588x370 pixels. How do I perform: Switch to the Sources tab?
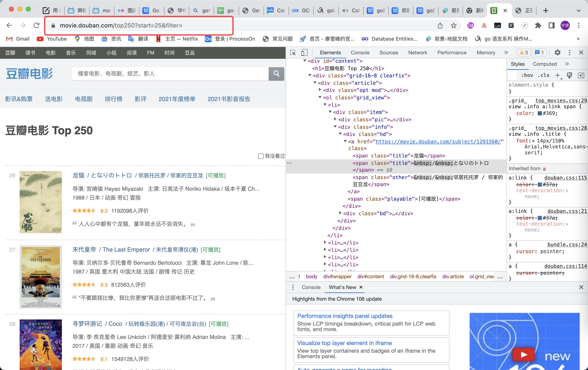click(x=388, y=53)
